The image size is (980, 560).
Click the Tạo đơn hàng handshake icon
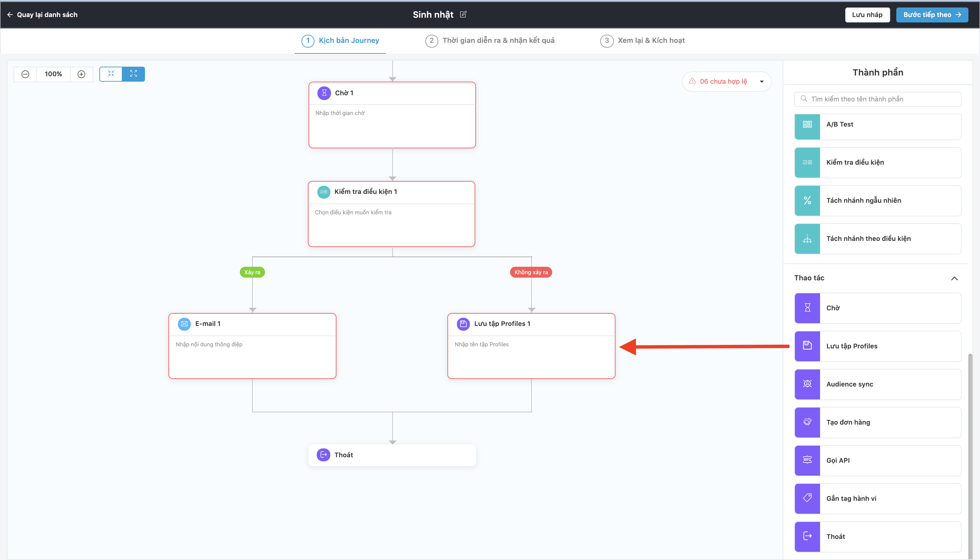[x=807, y=422]
